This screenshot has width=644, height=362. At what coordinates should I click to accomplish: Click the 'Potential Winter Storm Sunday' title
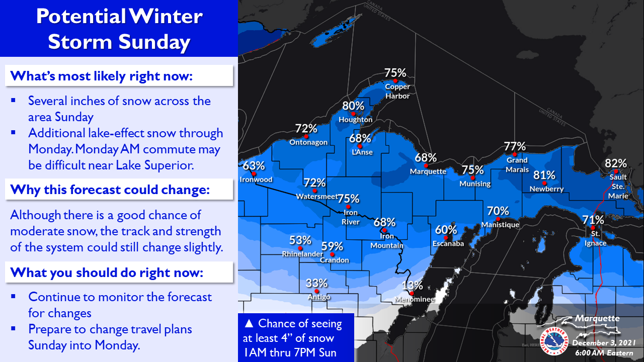coord(119,29)
